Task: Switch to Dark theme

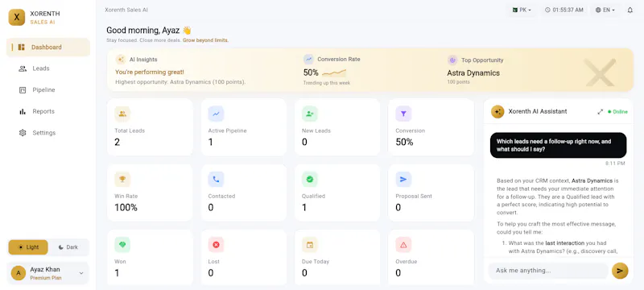Action: [68, 247]
